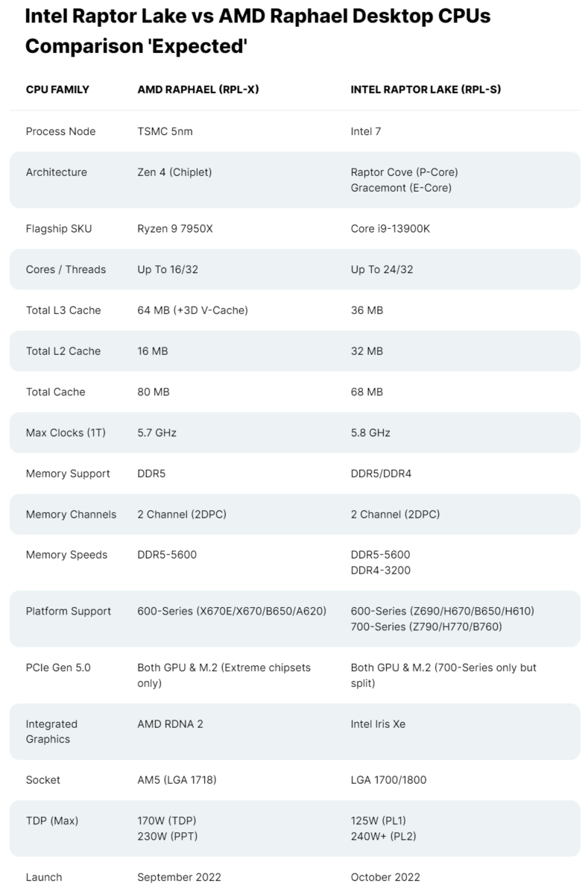Select the Process Node row label
This screenshot has height=895, width=588.
60,131
